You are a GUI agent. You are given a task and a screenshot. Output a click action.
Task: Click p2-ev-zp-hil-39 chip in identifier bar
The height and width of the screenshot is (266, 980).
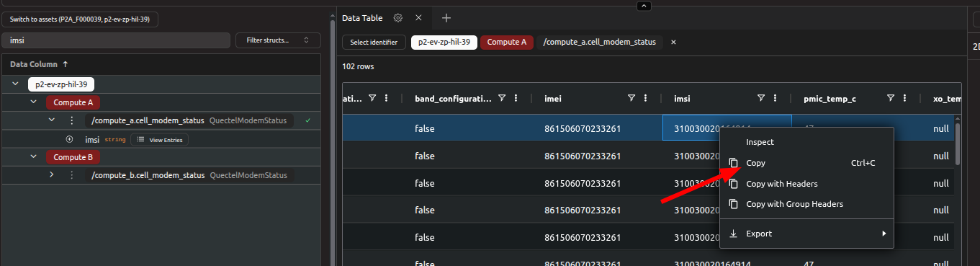click(444, 42)
